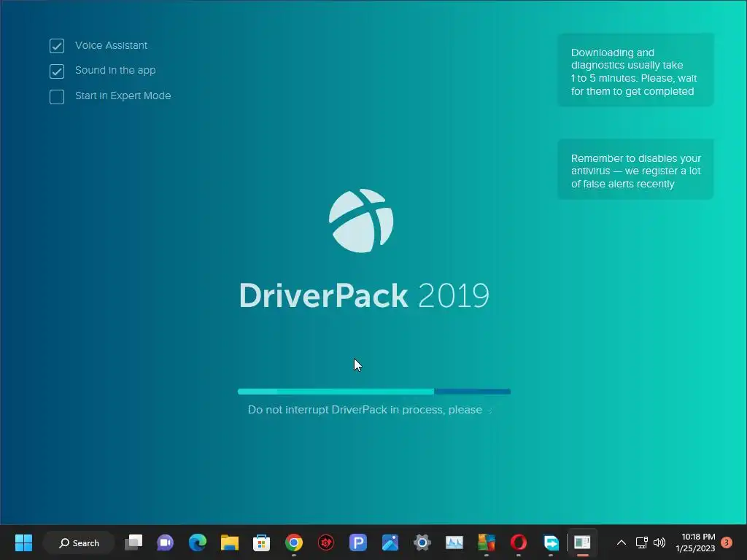Open the volume speaker tray icon
The width and height of the screenshot is (747, 560).
(659, 542)
